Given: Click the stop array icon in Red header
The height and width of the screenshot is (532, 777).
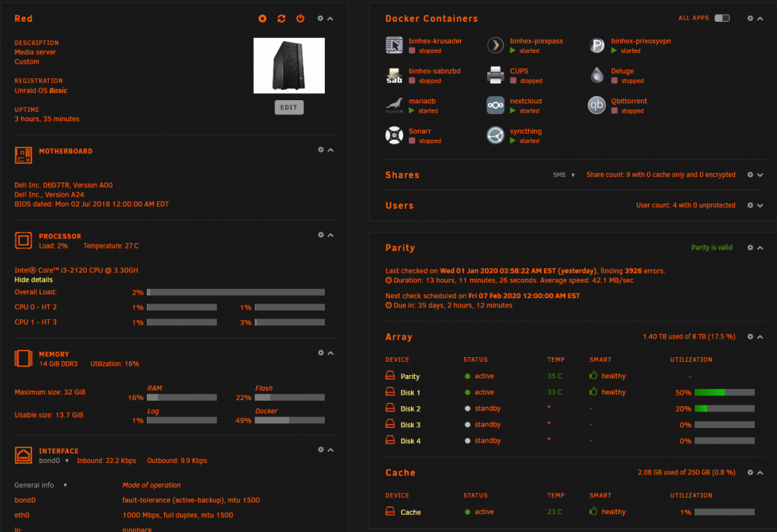Looking at the screenshot, I should click(263, 19).
